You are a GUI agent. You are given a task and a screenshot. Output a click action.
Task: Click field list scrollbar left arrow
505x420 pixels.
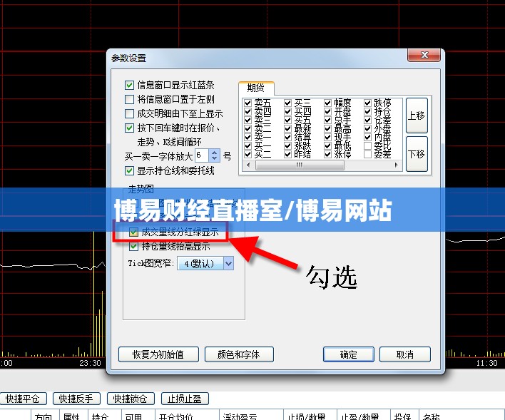click(248, 165)
